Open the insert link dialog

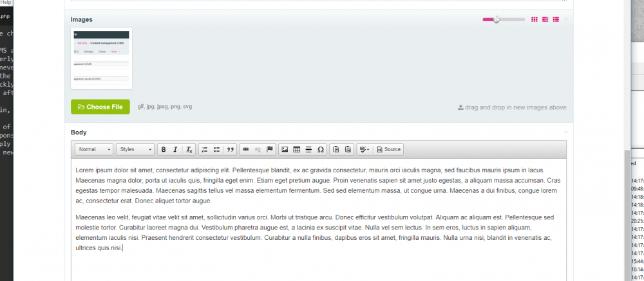[x=245, y=149]
